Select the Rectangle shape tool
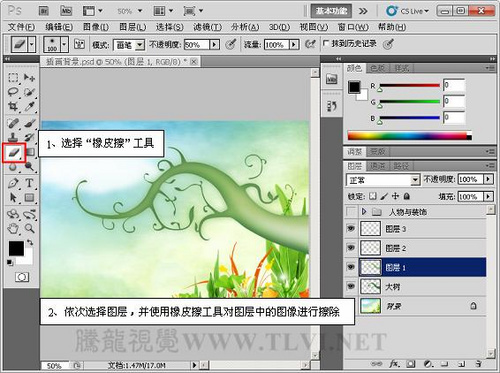 [29, 197]
